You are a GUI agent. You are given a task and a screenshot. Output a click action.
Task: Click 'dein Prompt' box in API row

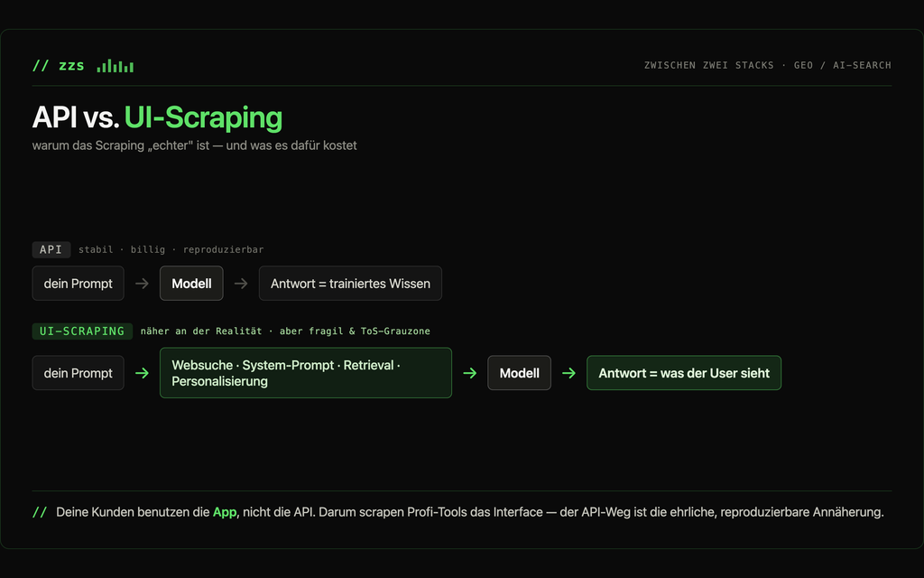78,283
